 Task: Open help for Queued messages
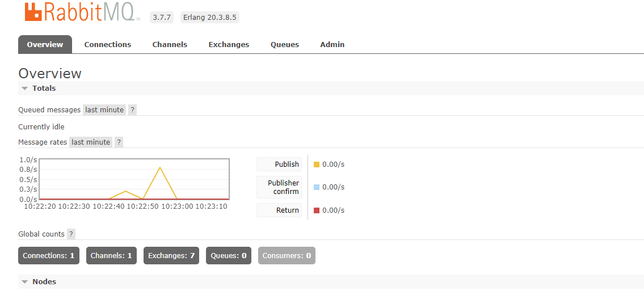tap(132, 109)
